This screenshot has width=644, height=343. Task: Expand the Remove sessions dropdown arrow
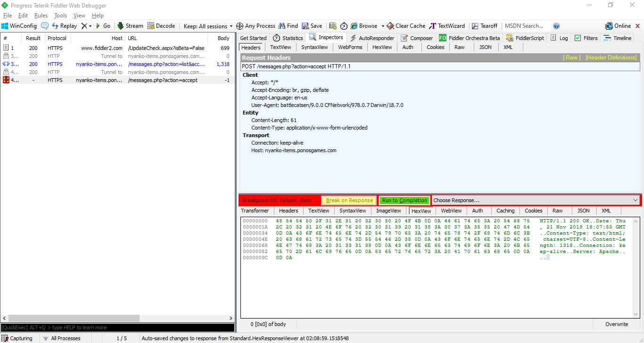[x=90, y=26]
